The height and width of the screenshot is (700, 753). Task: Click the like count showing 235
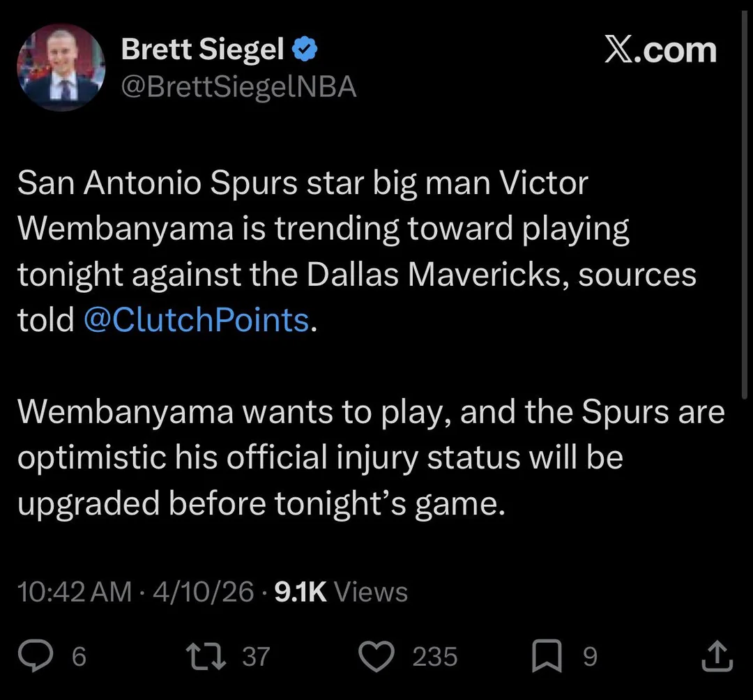pos(435,656)
